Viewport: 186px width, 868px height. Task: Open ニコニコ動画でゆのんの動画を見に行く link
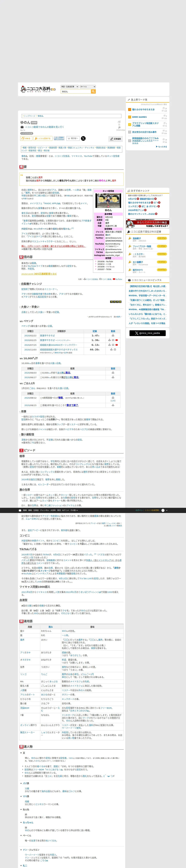click(x=45, y=127)
